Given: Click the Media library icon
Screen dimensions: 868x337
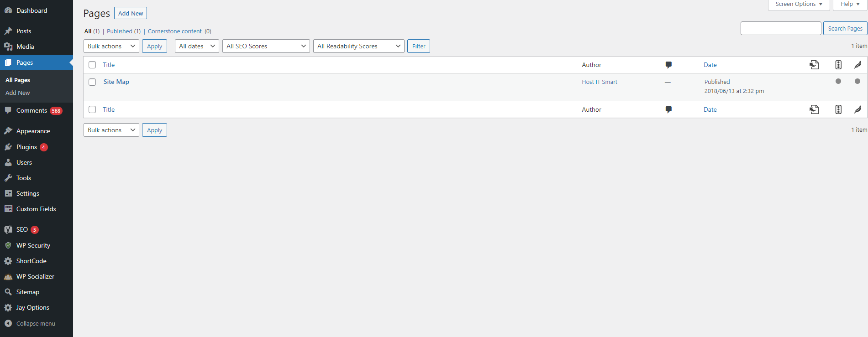Looking at the screenshot, I should point(8,47).
